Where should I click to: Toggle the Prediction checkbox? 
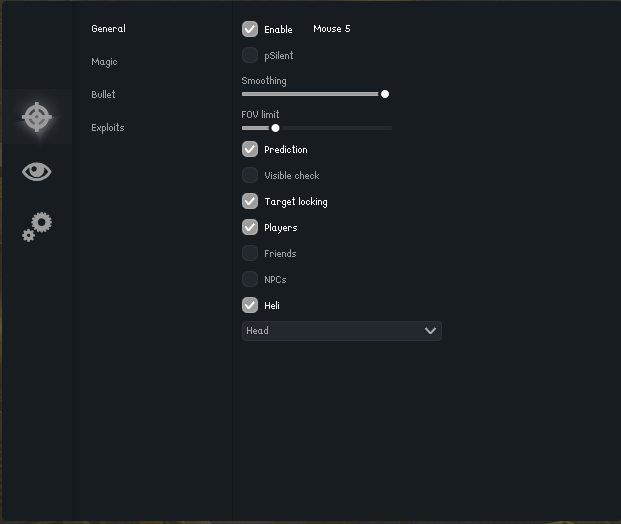pyautogui.click(x=250, y=149)
